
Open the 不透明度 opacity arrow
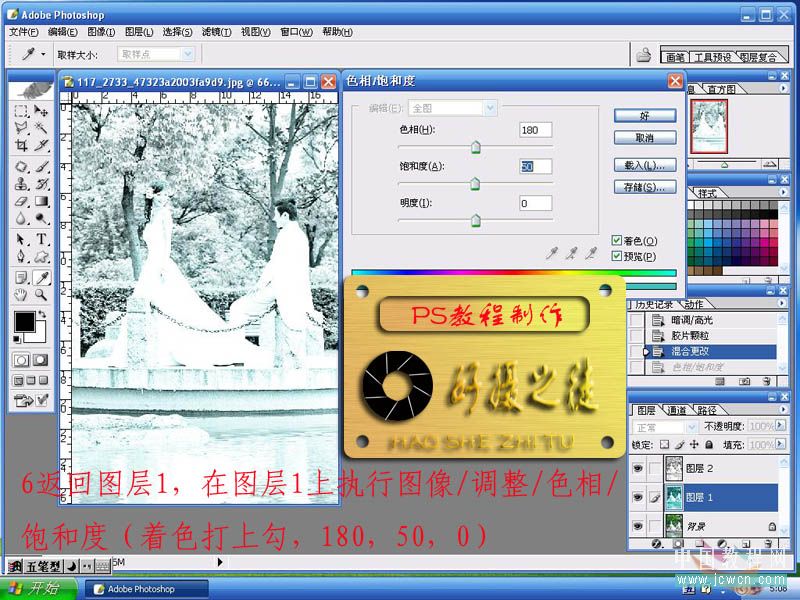coord(780,426)
